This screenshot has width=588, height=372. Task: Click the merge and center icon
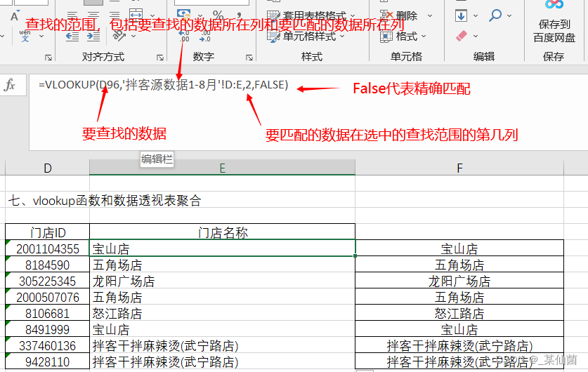coord(136,15)
